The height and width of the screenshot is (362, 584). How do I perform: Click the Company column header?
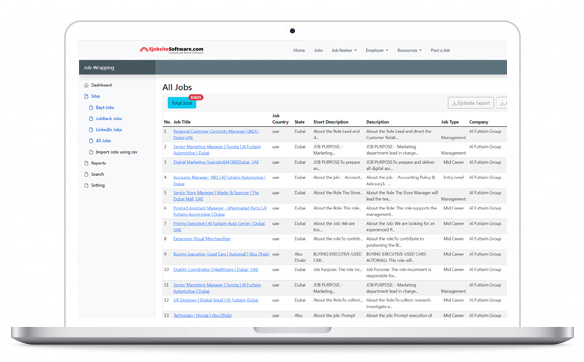pos(479,122)
